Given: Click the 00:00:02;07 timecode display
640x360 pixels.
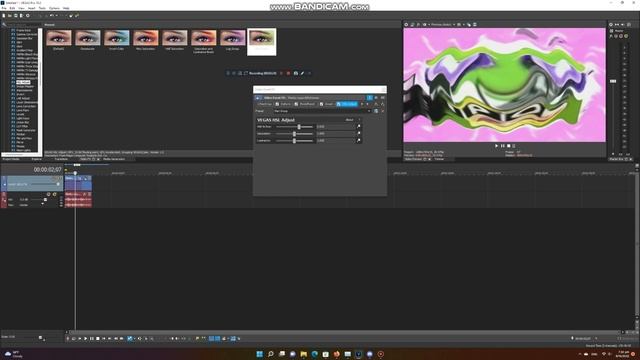Looking at the screenshot, I should [47, 169].
